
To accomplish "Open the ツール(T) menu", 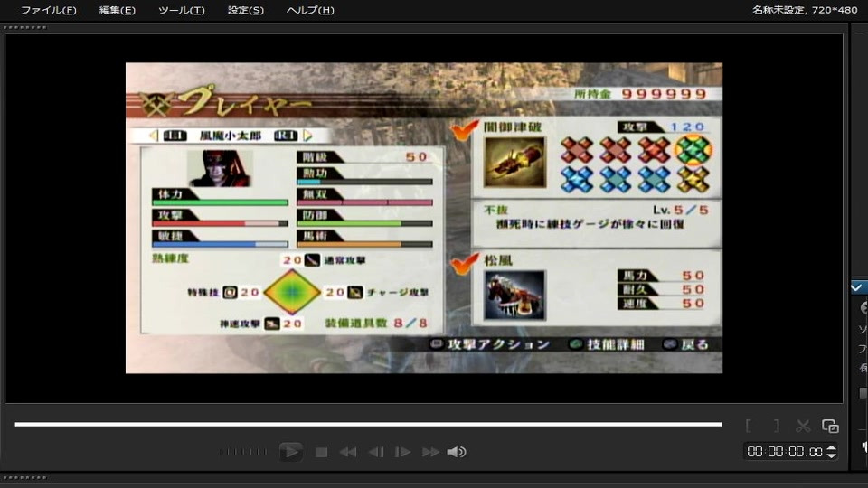I will [x=181, y=10].
